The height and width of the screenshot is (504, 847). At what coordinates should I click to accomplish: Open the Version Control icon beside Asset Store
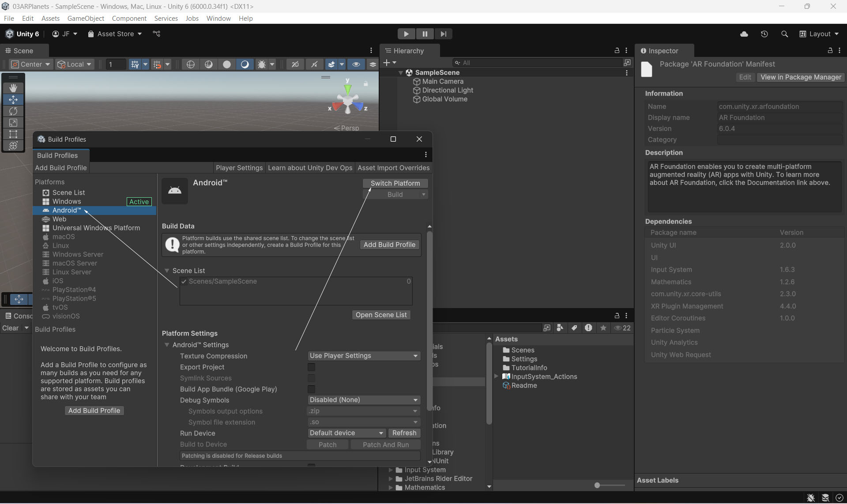click(x=156, y=34)
